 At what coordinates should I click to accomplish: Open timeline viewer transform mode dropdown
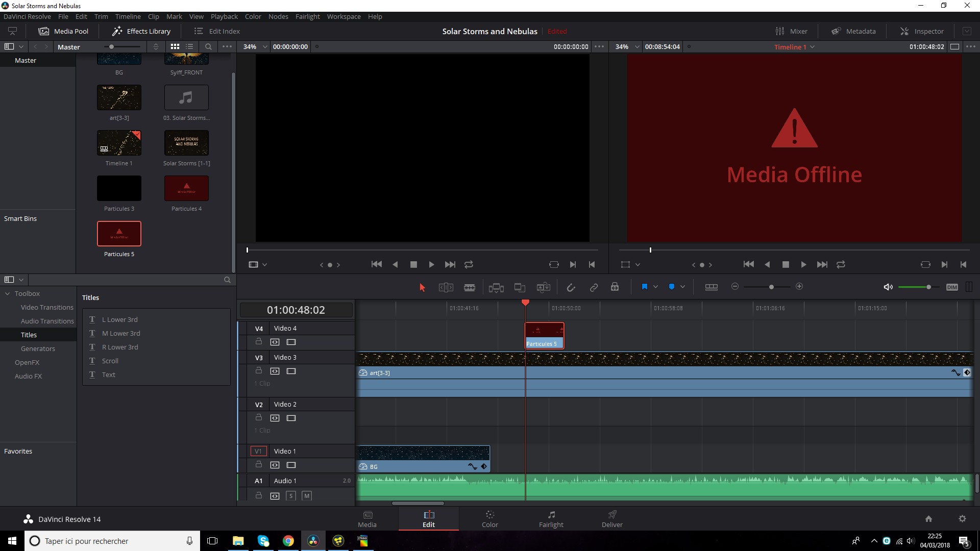pos(638,264)
